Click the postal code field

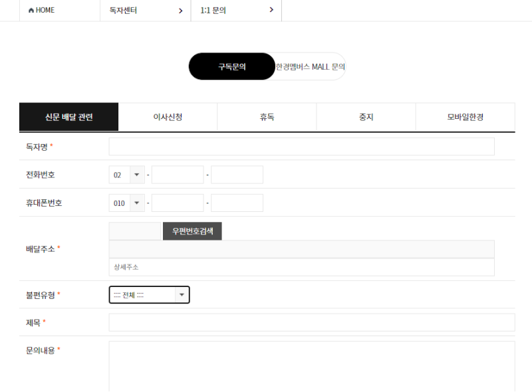135,231
